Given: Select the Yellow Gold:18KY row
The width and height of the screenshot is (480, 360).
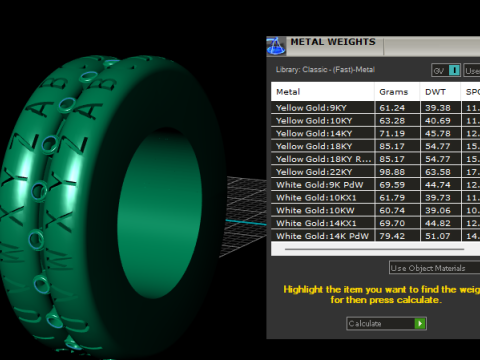Looking at the screenshot, I should 376,146.
